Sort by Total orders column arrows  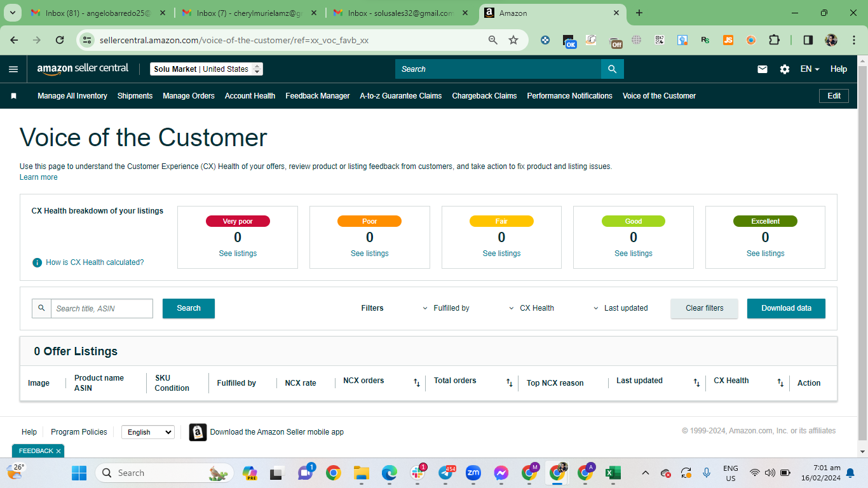pyautogui.click(x=509, y=383)
